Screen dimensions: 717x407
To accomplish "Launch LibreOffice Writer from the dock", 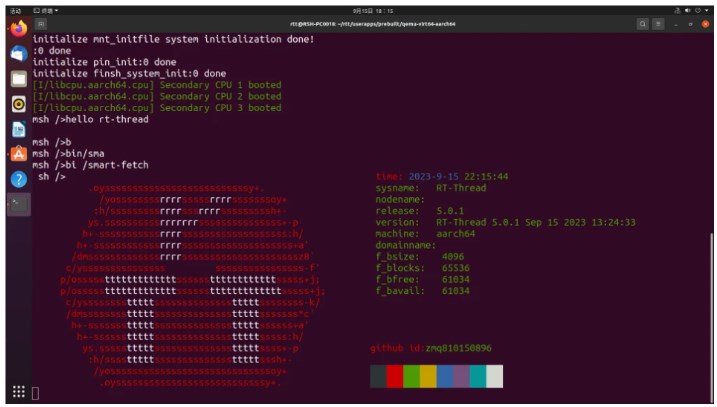I will [x=19, y=129].
